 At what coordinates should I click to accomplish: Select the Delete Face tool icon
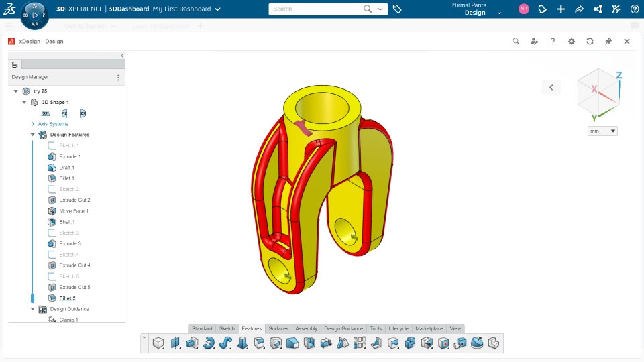click(x=443, y=343)
